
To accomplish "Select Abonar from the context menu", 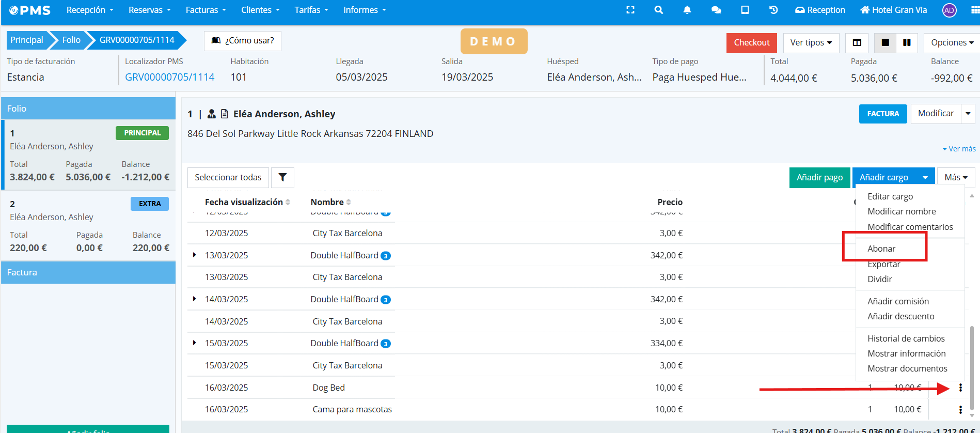I will (881, 249).
